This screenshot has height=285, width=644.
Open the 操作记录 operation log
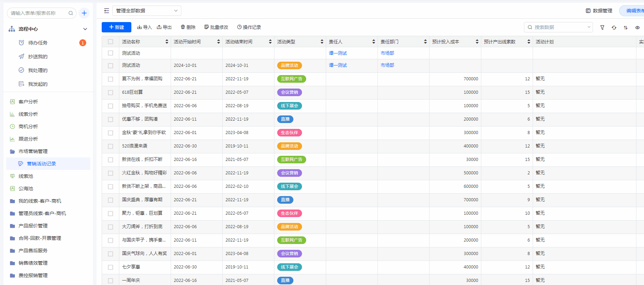tap(249, 27)
